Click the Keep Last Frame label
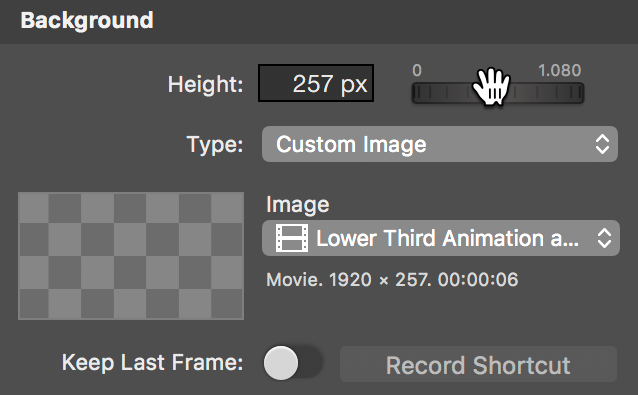 pos(153,363)
